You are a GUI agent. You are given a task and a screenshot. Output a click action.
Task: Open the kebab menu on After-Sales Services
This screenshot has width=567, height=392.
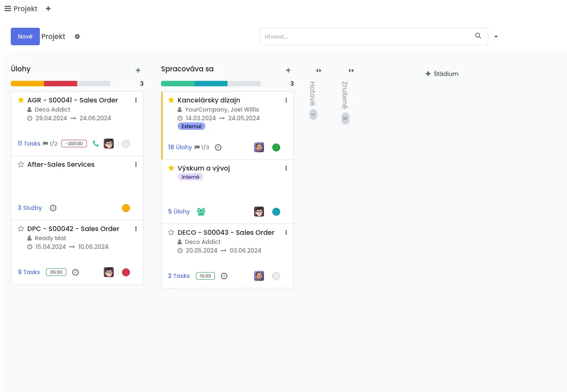[136, 164]
